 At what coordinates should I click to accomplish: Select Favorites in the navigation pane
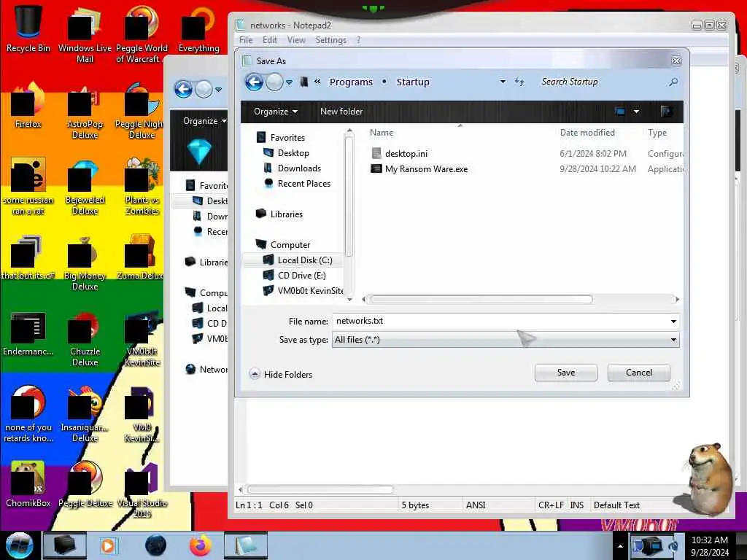click(x=287, y=138)
